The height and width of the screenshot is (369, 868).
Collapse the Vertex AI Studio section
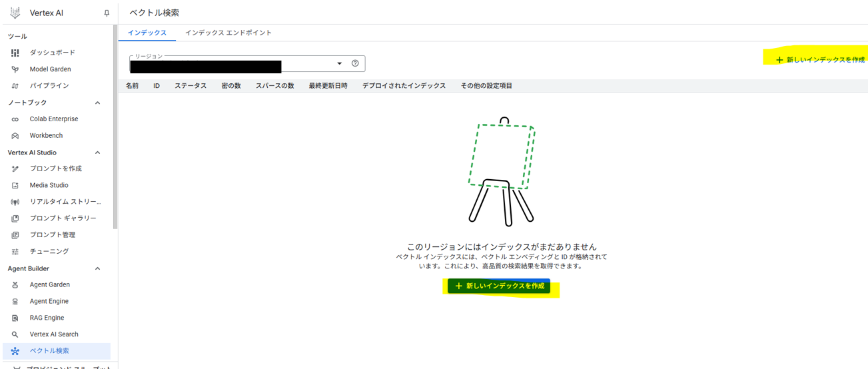tap(97, 153)
